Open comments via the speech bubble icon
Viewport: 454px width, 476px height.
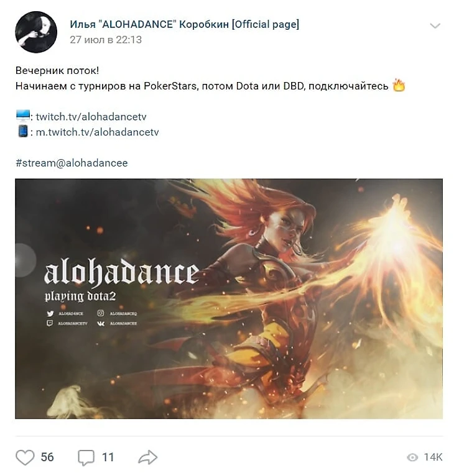[86, 457]
